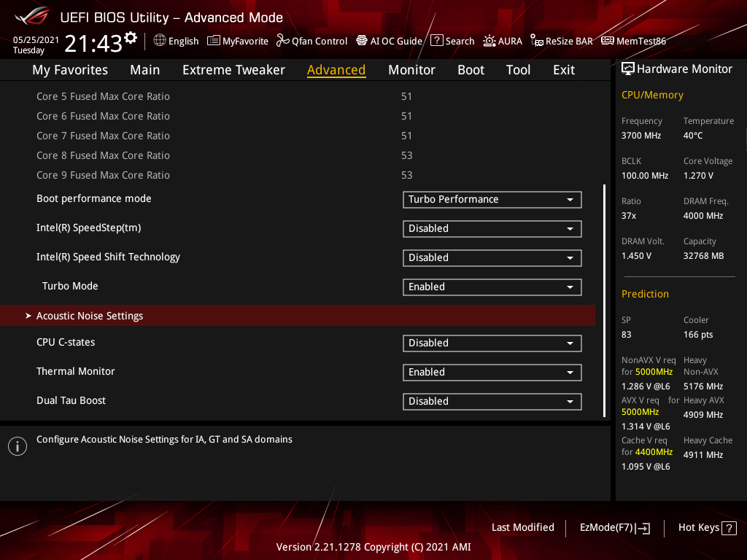This screenshot has width=747, height=560.
Task: Select Core 9 Fused Max Core Ratio row
Action: pyautogui.click(x=298, y=175)
